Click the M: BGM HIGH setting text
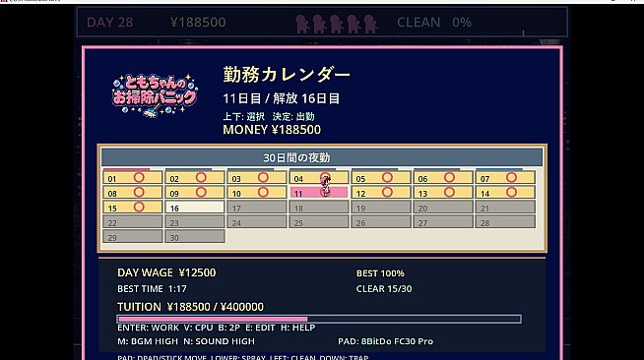Image resolution: width=644 pixels, height=360 pixels. click(148, 341)
